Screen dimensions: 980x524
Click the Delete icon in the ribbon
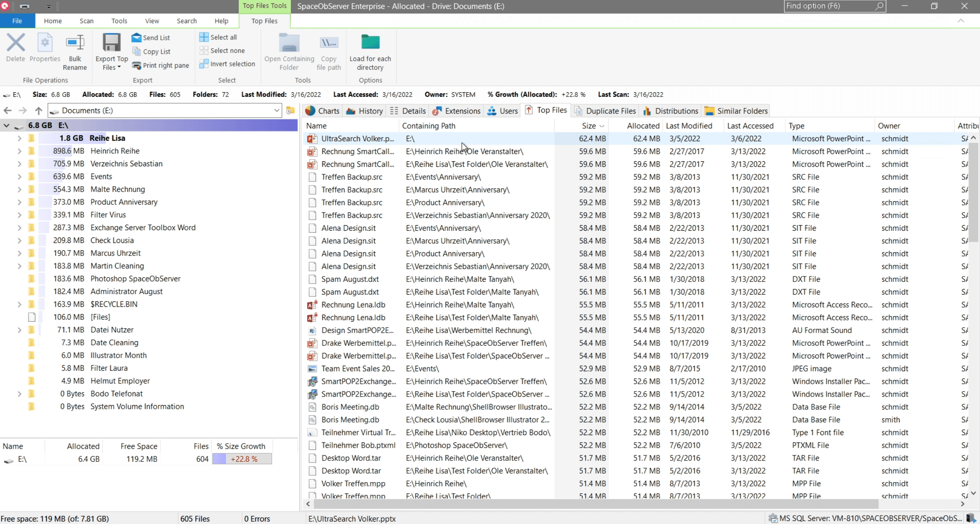point(16,43)
